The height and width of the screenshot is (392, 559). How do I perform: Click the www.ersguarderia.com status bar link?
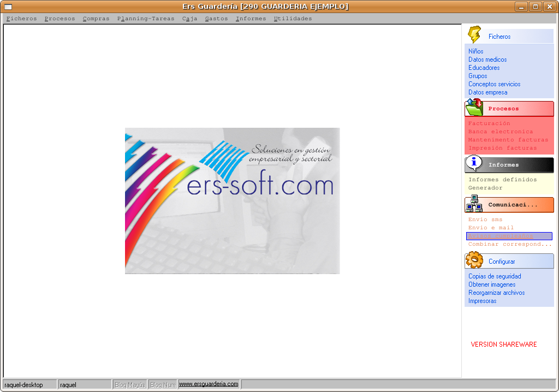click(x=209, y=384)
